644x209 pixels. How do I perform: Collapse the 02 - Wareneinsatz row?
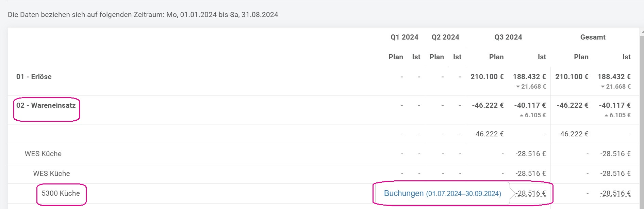coord(46,105)
